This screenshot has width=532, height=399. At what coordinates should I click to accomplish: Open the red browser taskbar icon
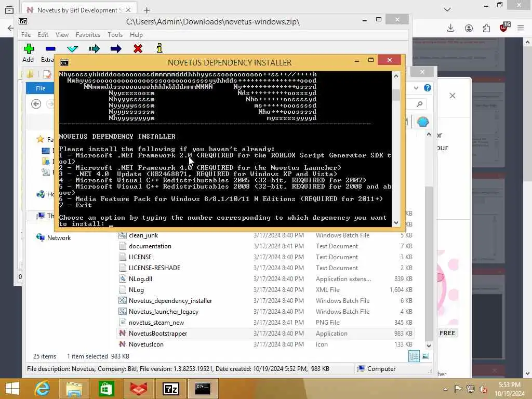138,389
